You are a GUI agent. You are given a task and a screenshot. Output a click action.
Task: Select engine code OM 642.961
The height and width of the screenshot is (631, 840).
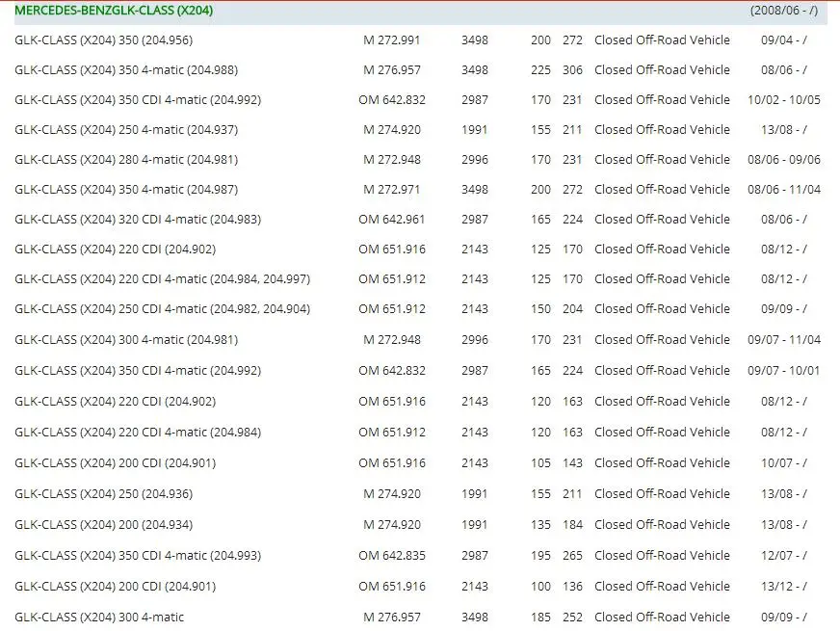click(x=392, y=220)
